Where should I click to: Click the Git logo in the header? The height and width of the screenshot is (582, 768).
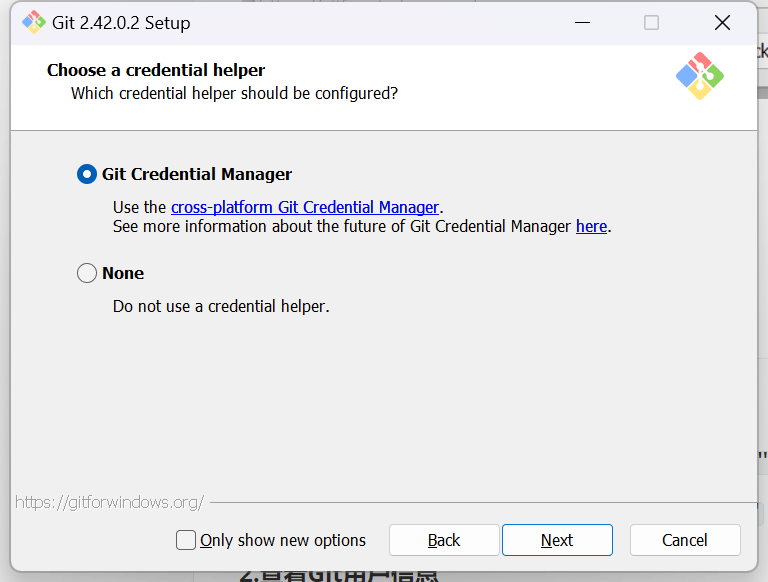tap(700, 76)
